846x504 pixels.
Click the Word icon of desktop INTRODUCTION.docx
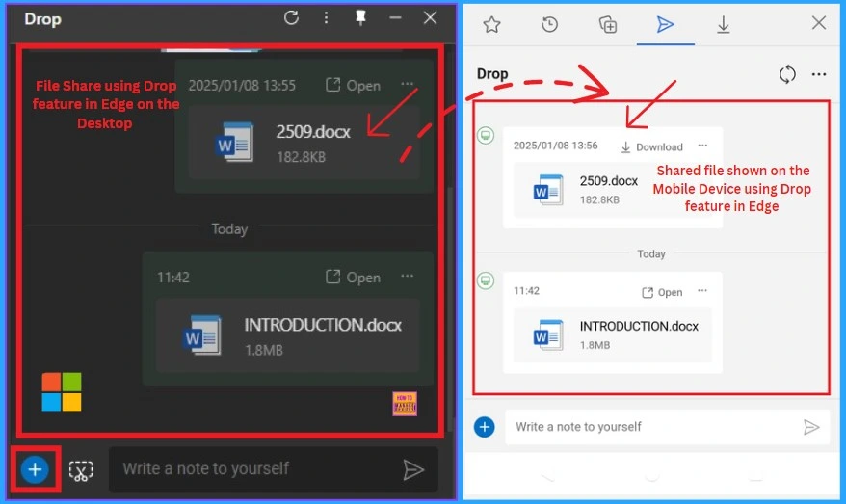coord(201,335)
